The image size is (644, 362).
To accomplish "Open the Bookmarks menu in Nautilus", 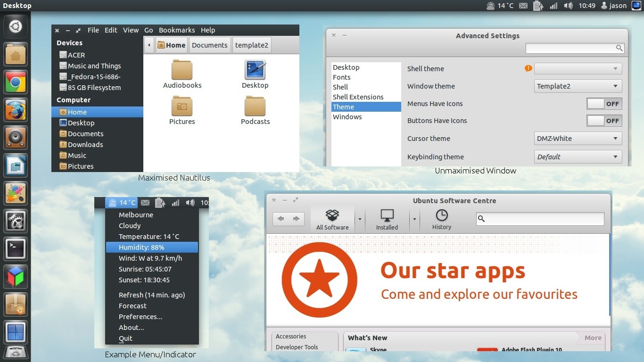I will click(177, 30).
